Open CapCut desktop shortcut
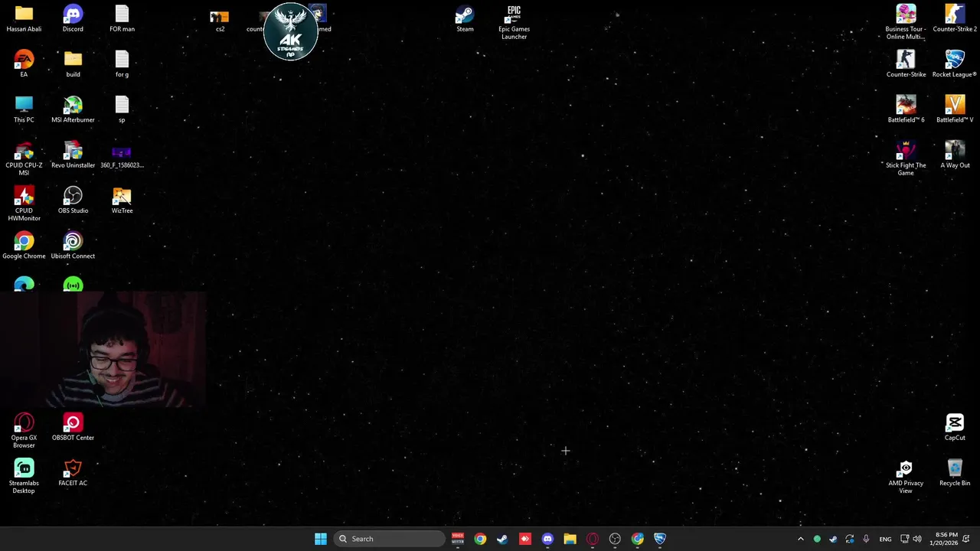980x551 pixels. click(x=955, y=428)
